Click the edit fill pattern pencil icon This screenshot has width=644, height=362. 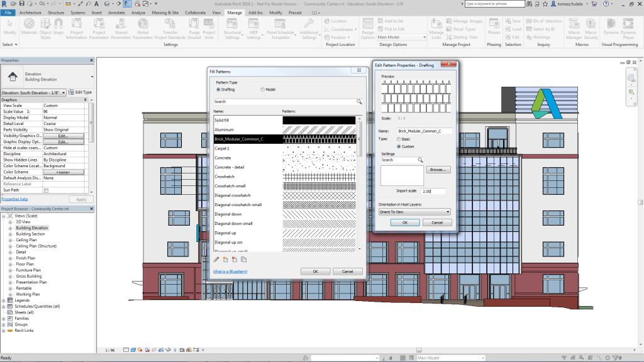click(217, 259)
